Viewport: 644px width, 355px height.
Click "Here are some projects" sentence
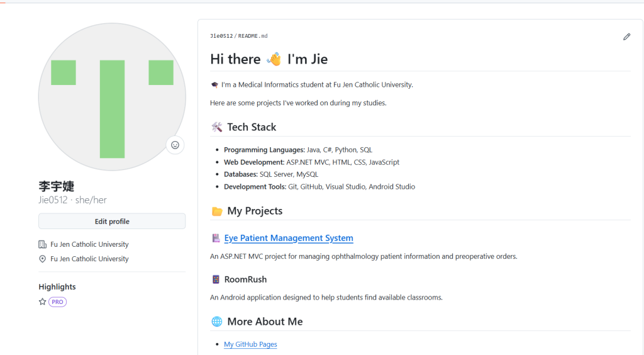[x=298, y=103]
